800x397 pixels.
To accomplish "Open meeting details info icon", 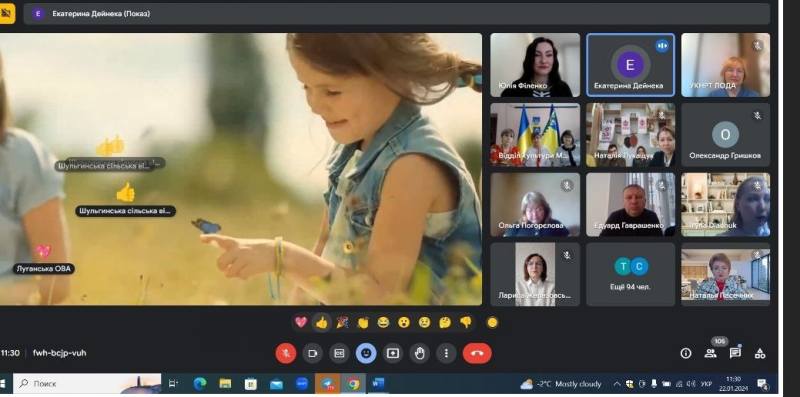I will [686, 353].
